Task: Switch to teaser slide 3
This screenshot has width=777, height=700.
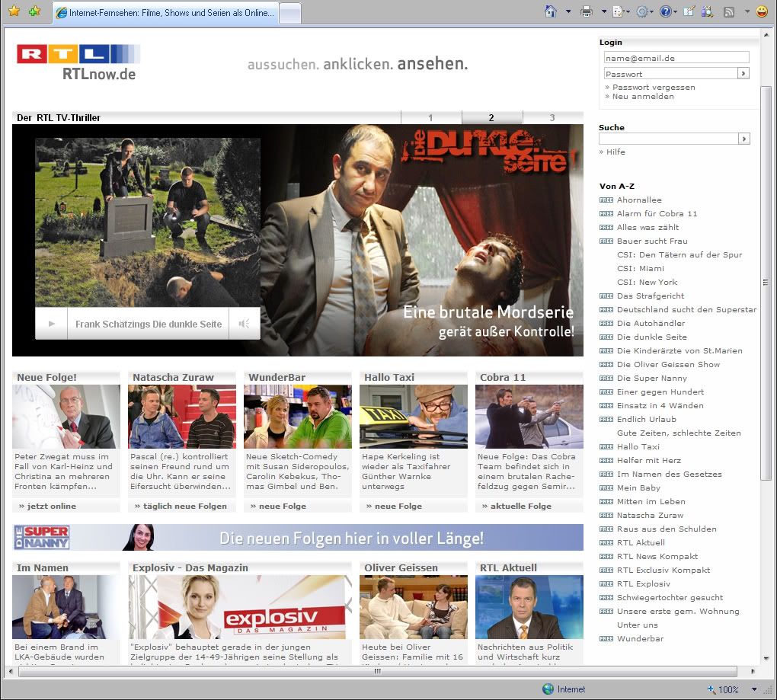Action: (x=553, y=117)
